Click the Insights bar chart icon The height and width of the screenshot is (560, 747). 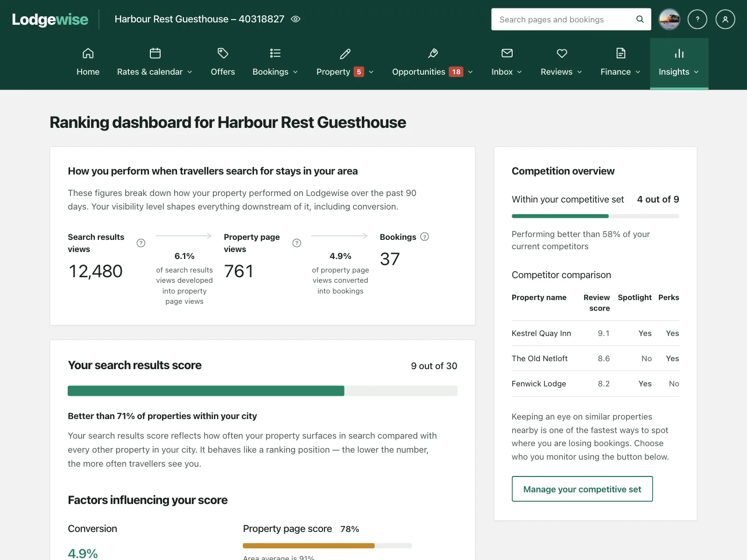coord(679,53)
